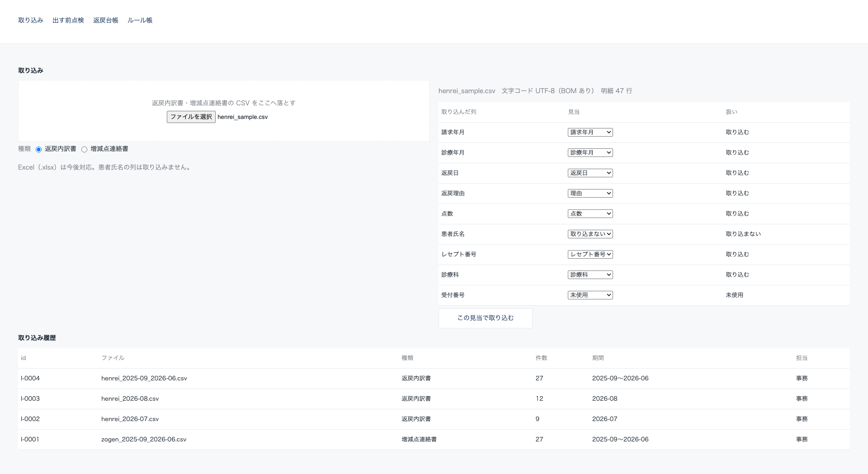868x474 pixels.
Task: Open the mapping dropdown for 診療年月 row
Action: pos(590,153)
